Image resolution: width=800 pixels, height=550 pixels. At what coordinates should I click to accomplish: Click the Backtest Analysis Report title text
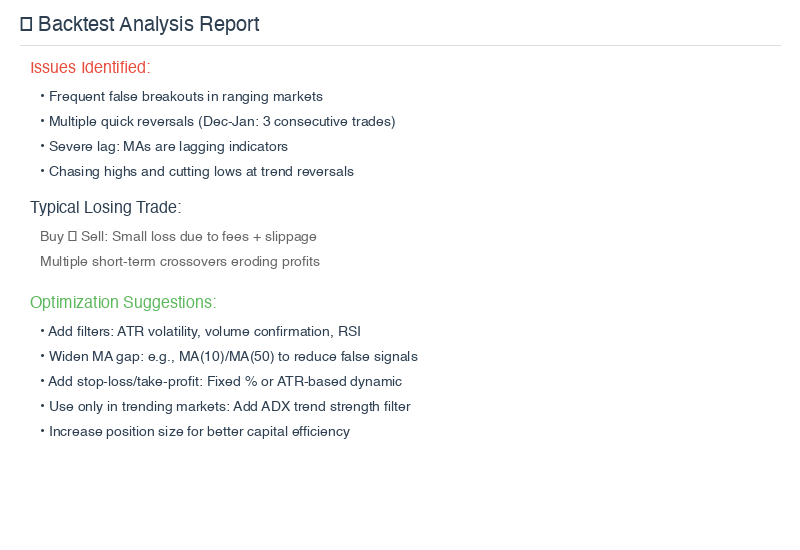(149, 24)
